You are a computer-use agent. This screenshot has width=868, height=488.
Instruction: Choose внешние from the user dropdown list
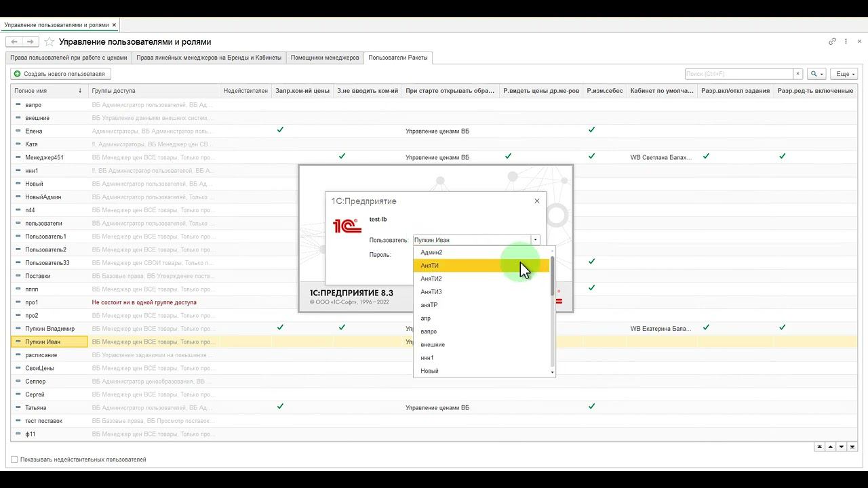(481, 345)
